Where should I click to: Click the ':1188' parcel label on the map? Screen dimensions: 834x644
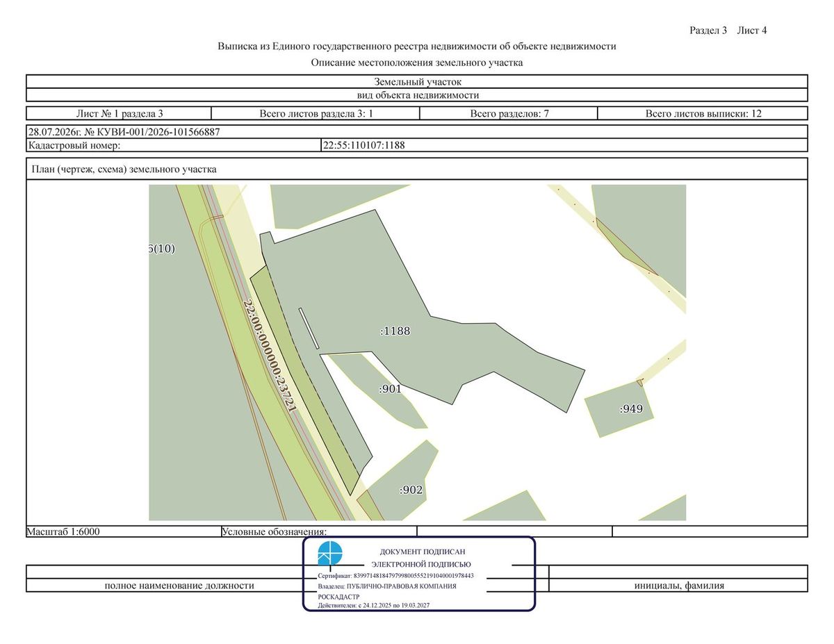pos(395,331)
